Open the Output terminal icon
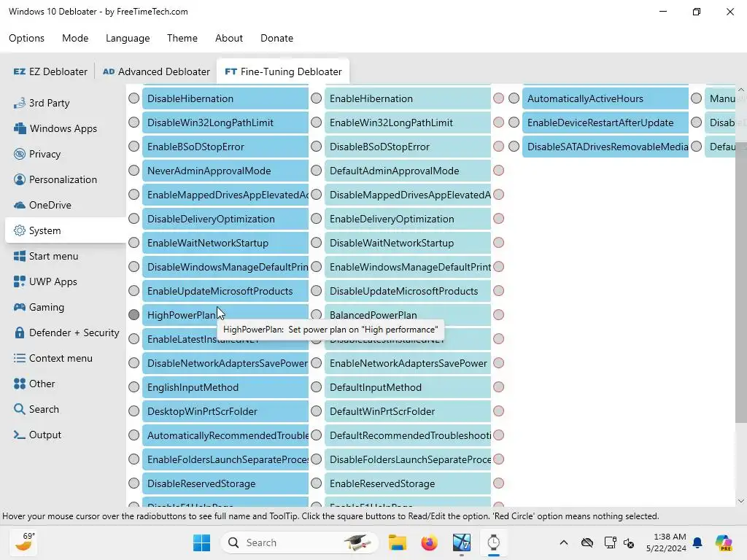Screen dimensions: 747x560 click(x=20, y=435)
